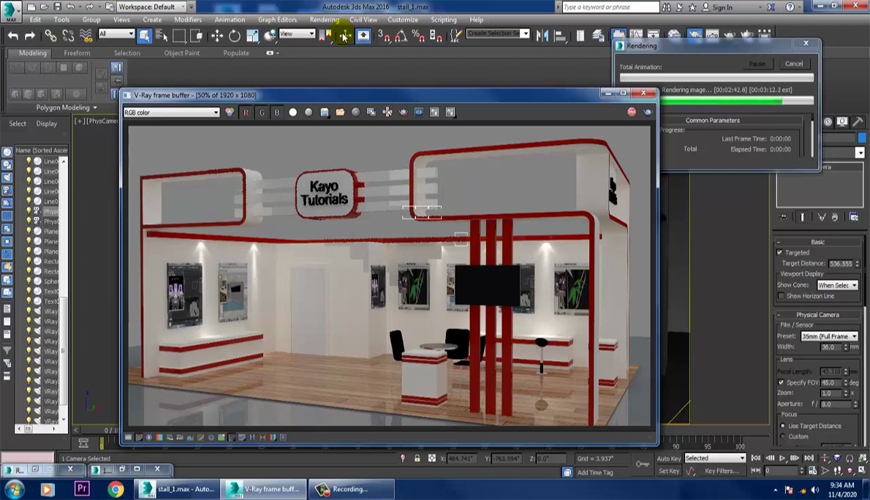The width and height of the screenshot is (870, 500).
Task: Click Cancel in the Rendering dialog
Action: click(794, 64)
